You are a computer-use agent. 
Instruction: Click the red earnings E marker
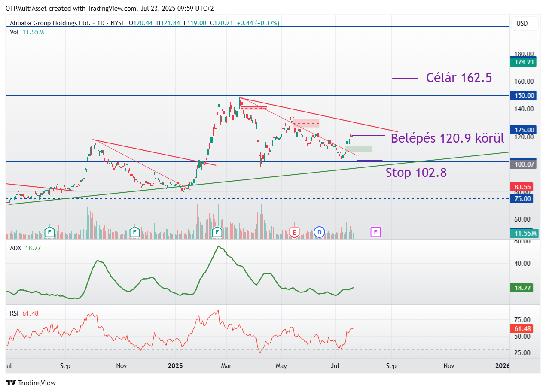pyautogui.click(x=294, y=232)
